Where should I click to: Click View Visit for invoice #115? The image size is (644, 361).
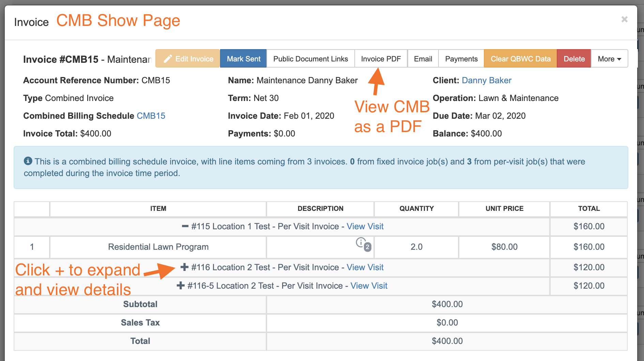point(365,227)
